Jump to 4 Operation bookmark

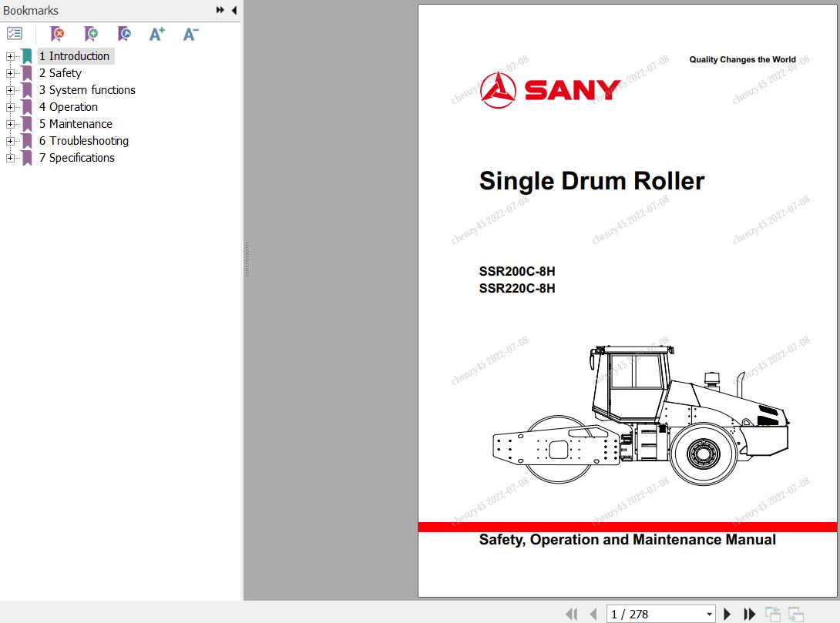coord(68,107)
